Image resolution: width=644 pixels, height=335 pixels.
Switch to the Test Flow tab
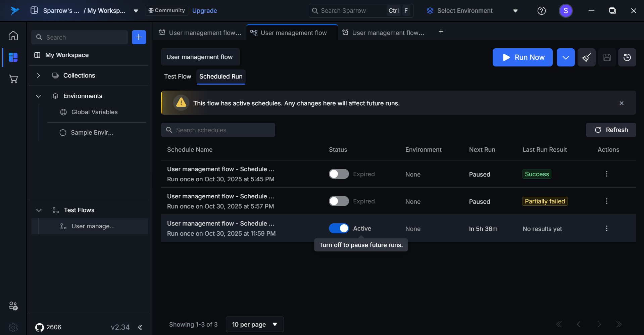(x=178, y=77)
